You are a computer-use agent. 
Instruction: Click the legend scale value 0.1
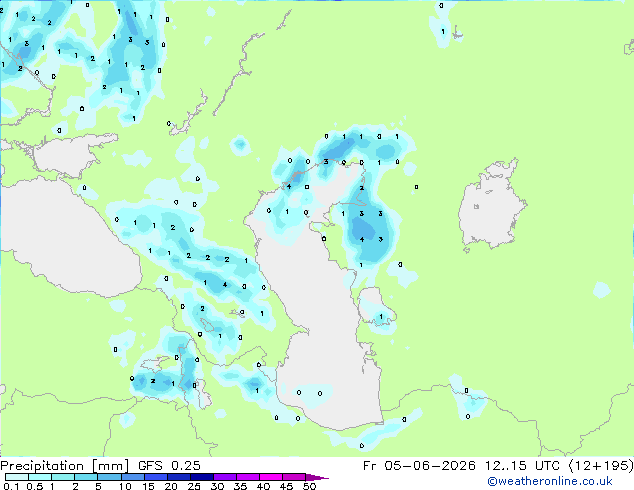click(x=11, y=486)
